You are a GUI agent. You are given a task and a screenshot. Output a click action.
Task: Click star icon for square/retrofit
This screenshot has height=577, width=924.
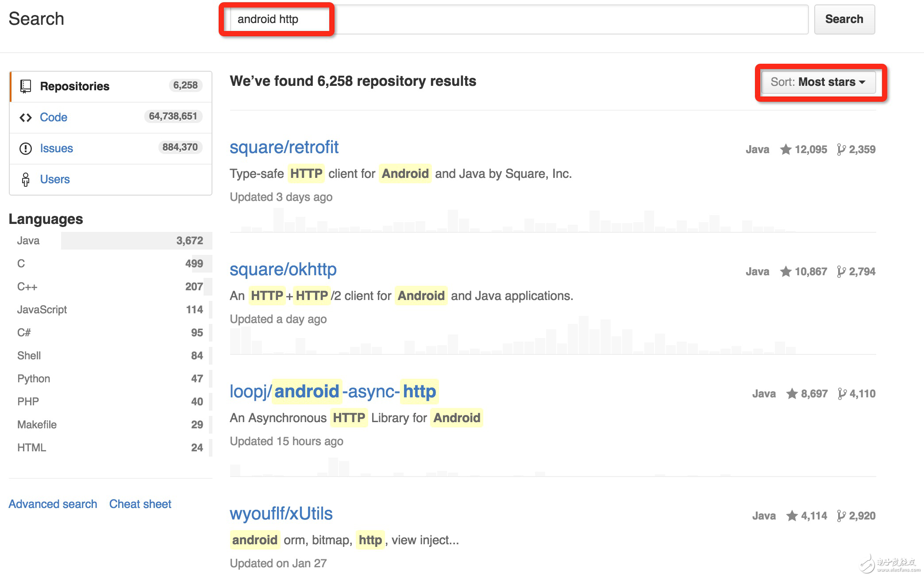coord(785,150)
